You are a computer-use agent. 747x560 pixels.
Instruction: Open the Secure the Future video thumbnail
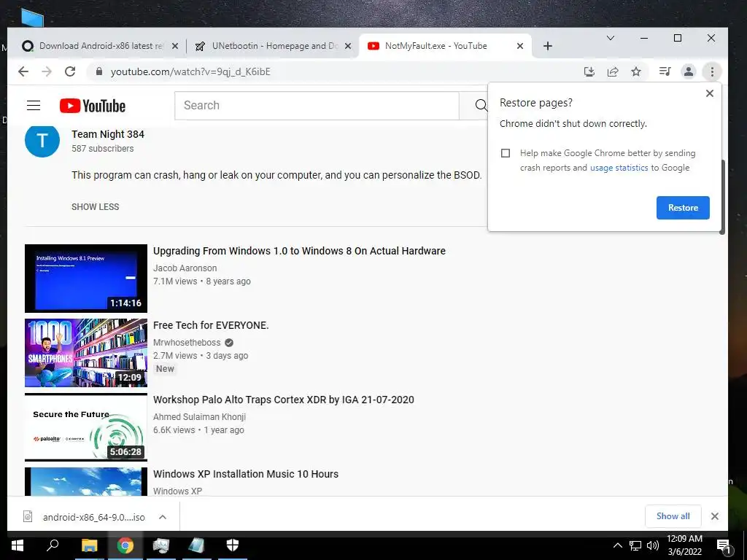tap(86, 427)
